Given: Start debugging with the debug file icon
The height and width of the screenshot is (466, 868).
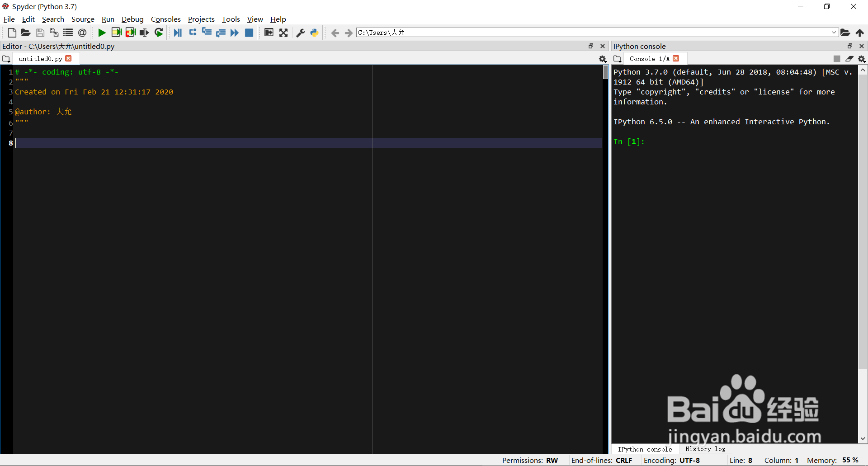Looking at the screenshot, I should (178, 33).
